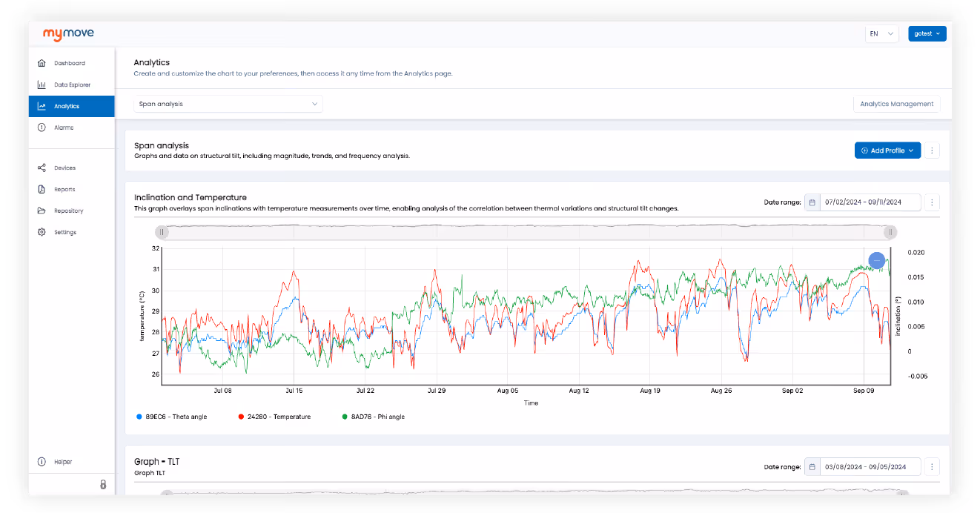
Task: Click the Graph - TLT heading
Action: (x=156, y=461)
